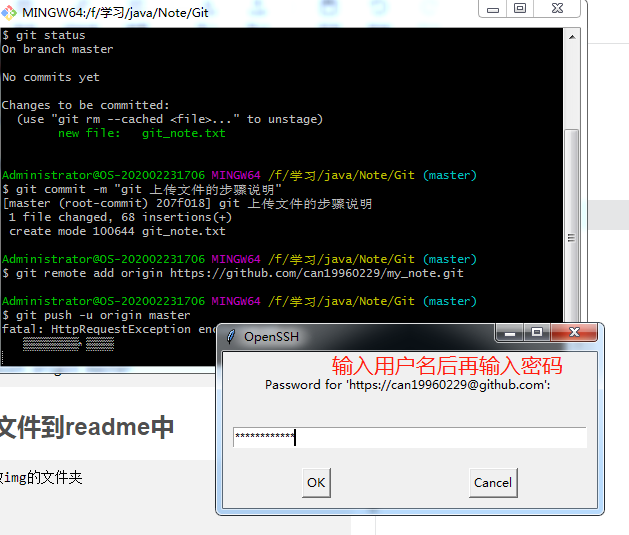629x535 pixels.
Task: Click OK in the OpenSSH dialog
Action: [316, 482]
